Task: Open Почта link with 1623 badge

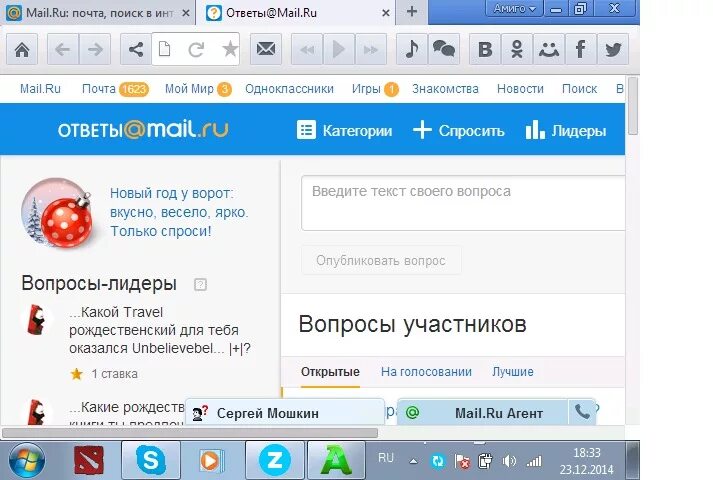Action: [x=115, y=89]
